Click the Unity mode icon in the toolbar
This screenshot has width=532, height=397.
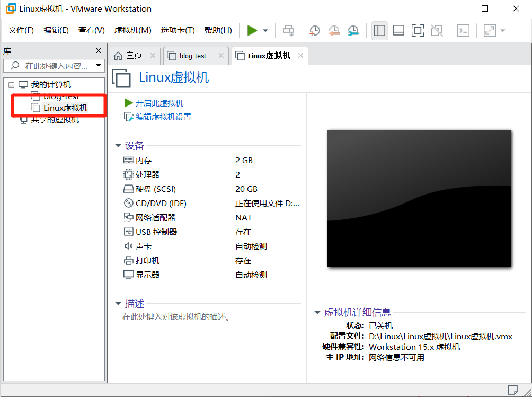(x=437, y=30)
